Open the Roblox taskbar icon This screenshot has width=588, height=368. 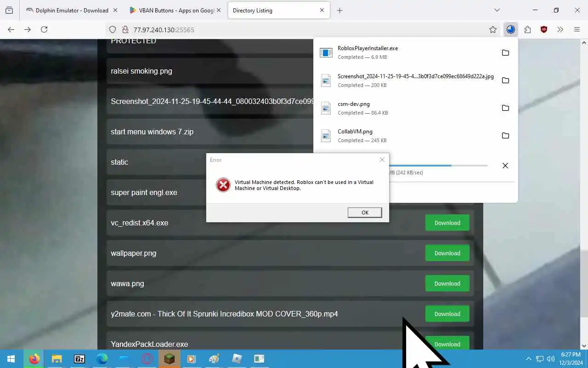[x=237, y=359]
